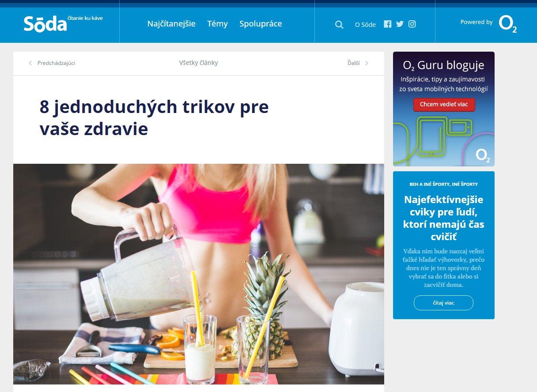Screen dimensions: 537x392
Task: Click the smoothie article hero image
Action: pos(198,274)
